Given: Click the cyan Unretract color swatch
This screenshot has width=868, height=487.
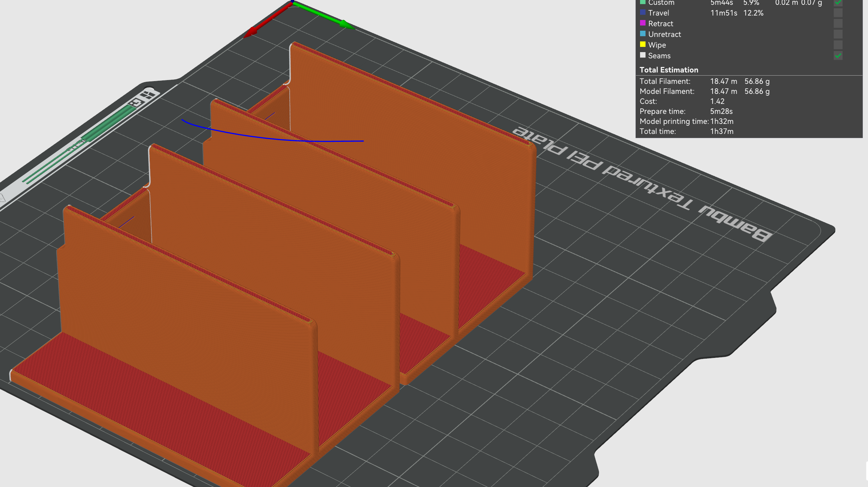Looking at the screenshot, I should point(642,34).
